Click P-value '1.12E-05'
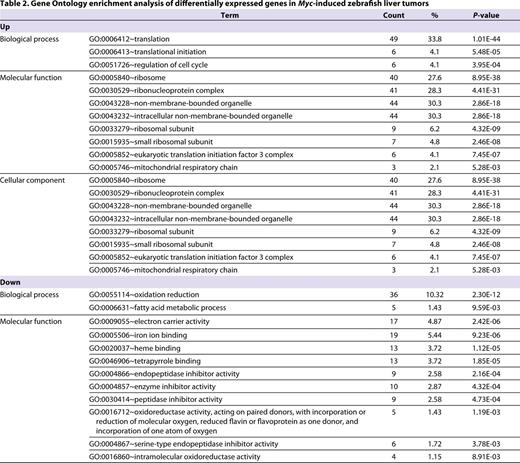The image size is (520, 463). pos(486,348)
